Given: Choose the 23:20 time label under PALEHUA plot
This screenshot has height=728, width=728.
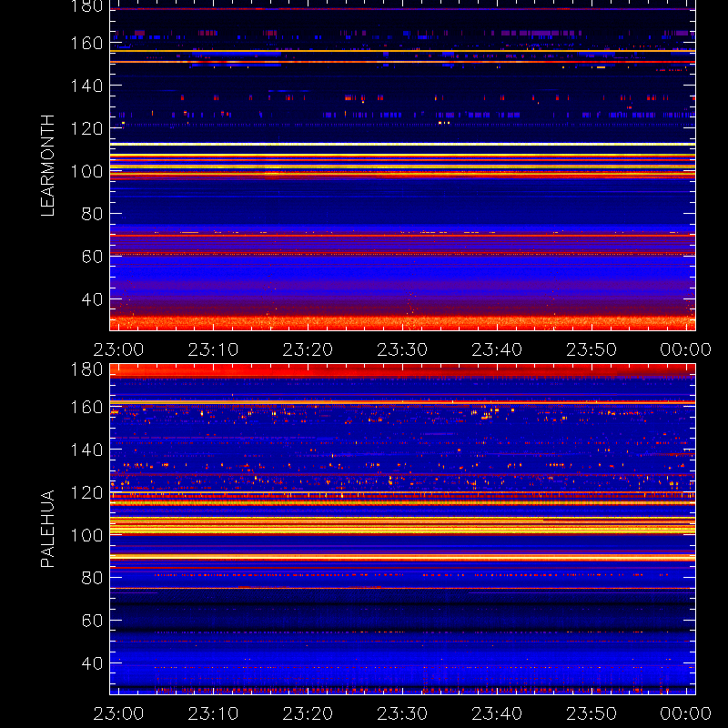Looking at the screenshot, I should point(308,713).
